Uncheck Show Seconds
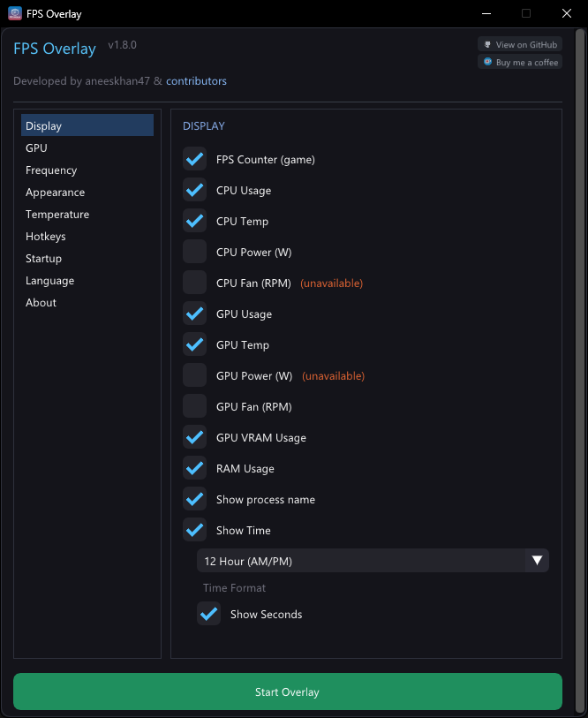The image size is (588, 718). (x=209, y=614)
